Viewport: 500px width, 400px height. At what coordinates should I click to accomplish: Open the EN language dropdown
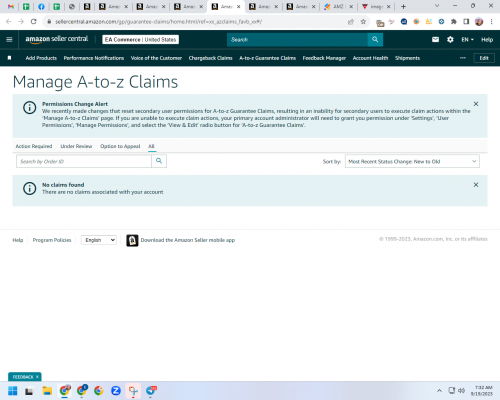(467, 39)
